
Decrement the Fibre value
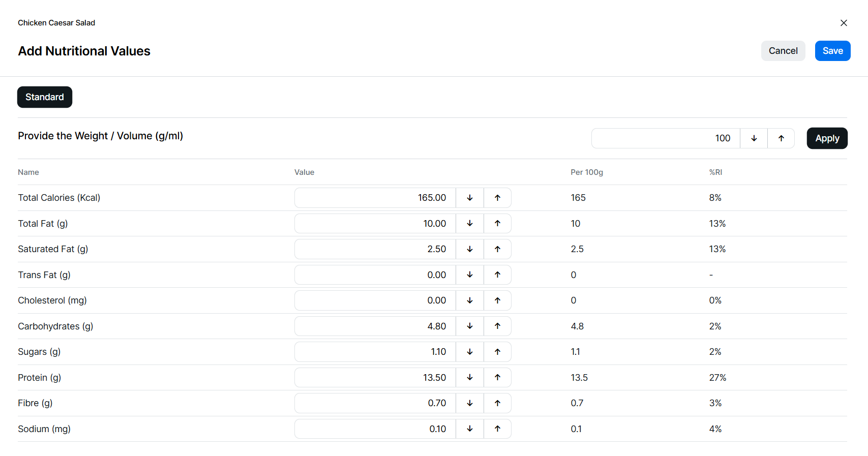click(x=470, y=403)
